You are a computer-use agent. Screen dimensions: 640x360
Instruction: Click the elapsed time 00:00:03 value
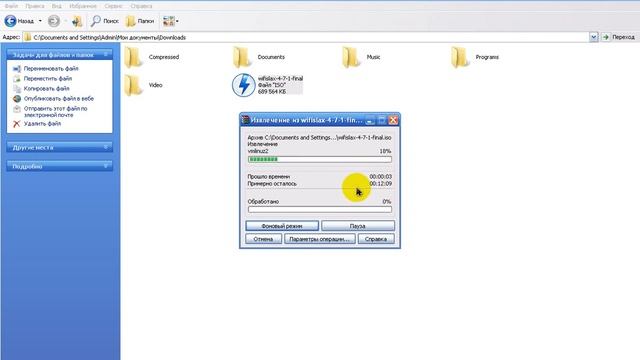380,177
